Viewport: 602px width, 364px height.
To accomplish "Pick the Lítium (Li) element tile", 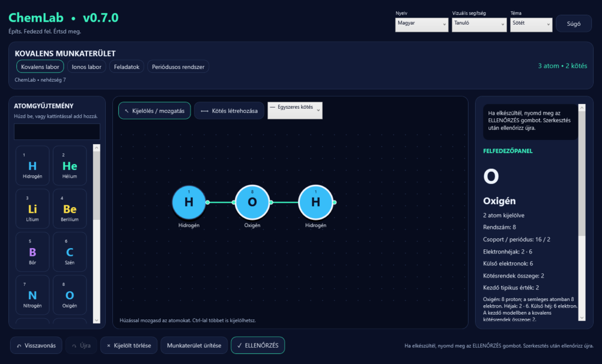I will point(33,209).
